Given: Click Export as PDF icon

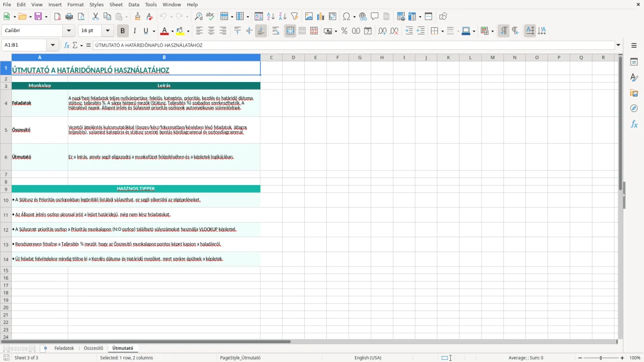Looking at the screenshot, I should (x=57, y=17).
